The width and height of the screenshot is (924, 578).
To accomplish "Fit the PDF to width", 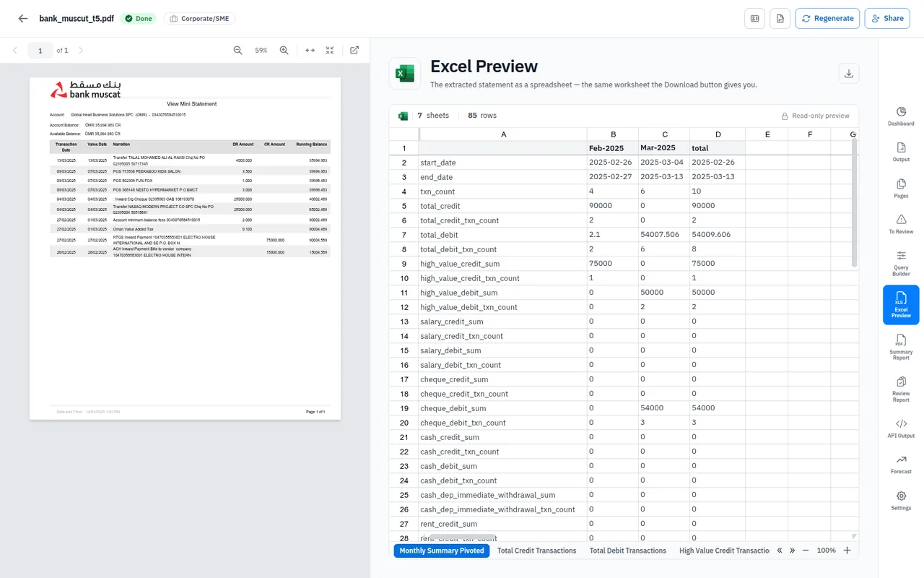I will tap(310, 51).
